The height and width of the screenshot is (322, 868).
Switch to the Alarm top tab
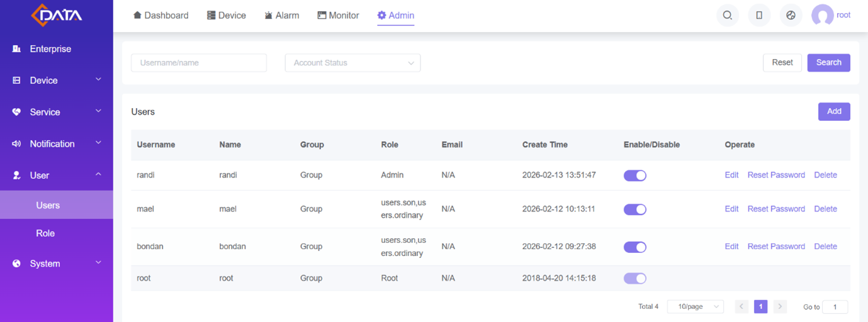[x=281, y=16]
